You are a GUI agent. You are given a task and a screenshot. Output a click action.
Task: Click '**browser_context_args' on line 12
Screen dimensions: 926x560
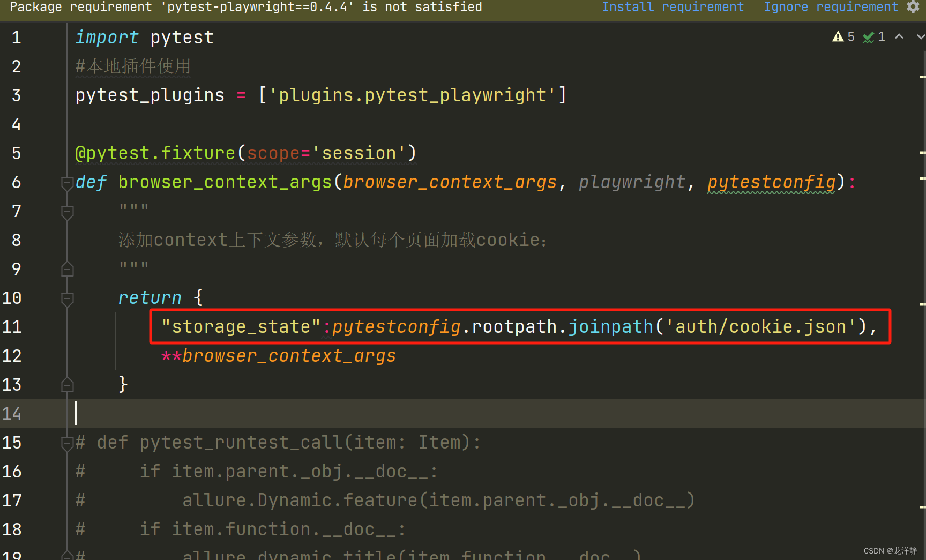pos(278,356)
